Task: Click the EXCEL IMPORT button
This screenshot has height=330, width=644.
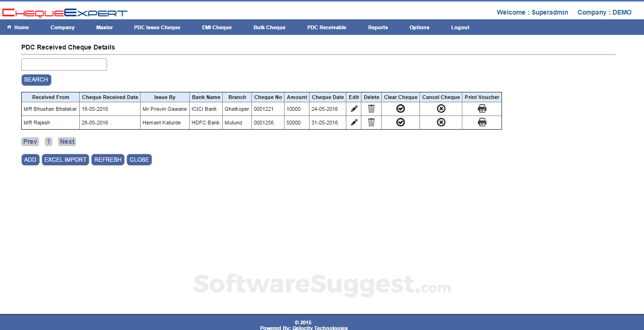Action: click(x=65, y=159)
